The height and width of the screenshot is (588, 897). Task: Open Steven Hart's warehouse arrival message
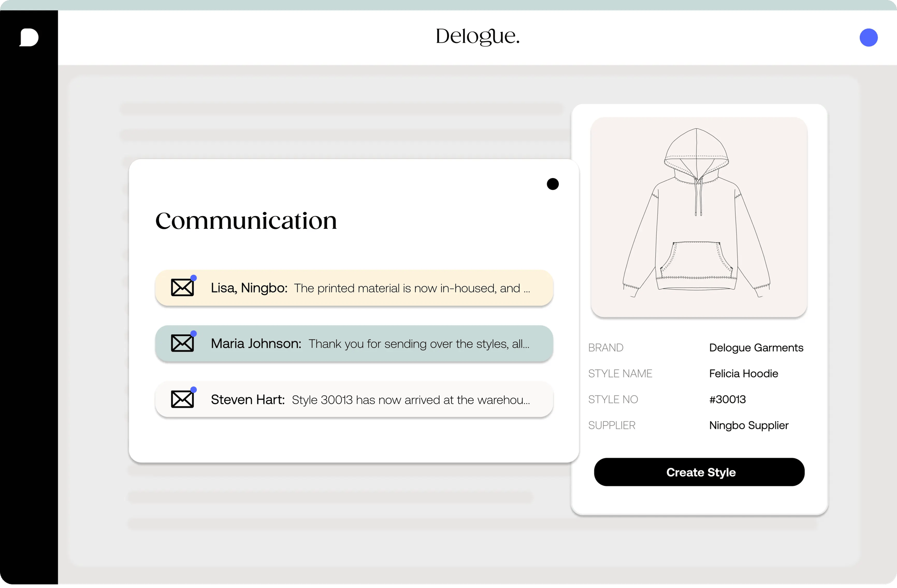pos(370,400)
